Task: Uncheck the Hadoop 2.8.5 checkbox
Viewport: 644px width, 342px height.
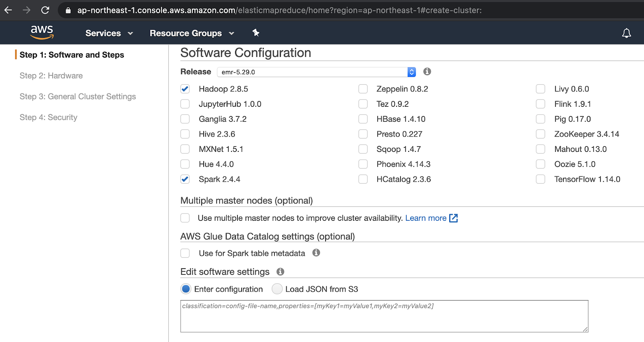Action: point(185,89)
